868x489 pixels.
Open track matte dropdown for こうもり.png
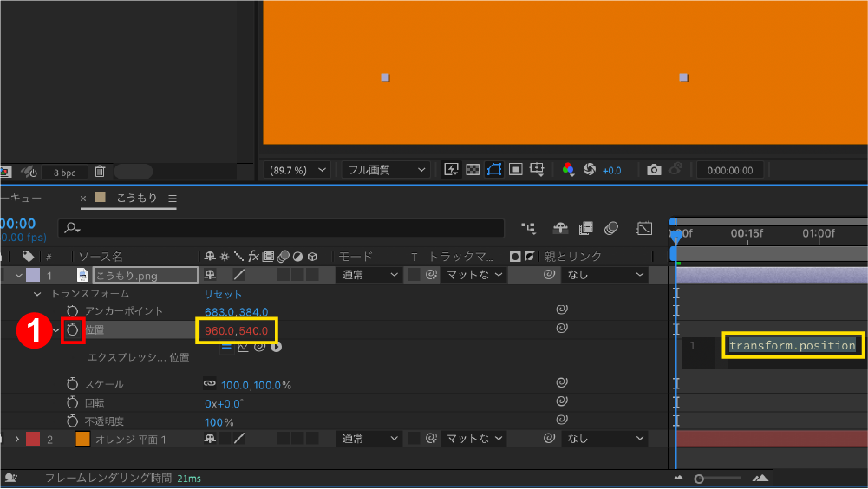(473, 275)
